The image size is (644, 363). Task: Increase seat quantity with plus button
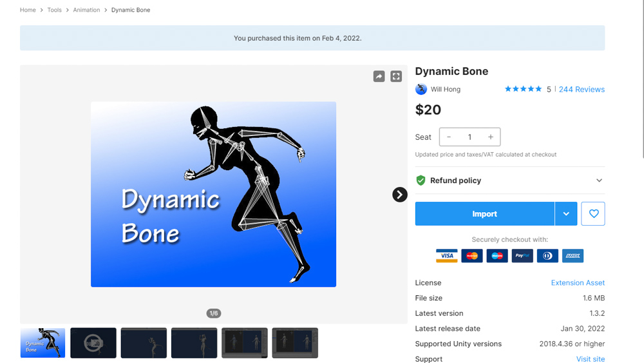[x=490, y=137]
